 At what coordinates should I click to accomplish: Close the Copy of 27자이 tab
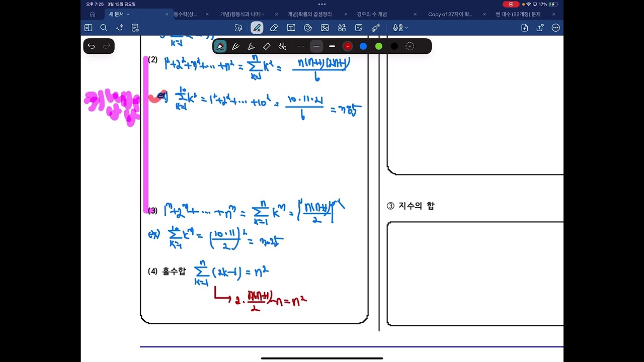point(485,14)
